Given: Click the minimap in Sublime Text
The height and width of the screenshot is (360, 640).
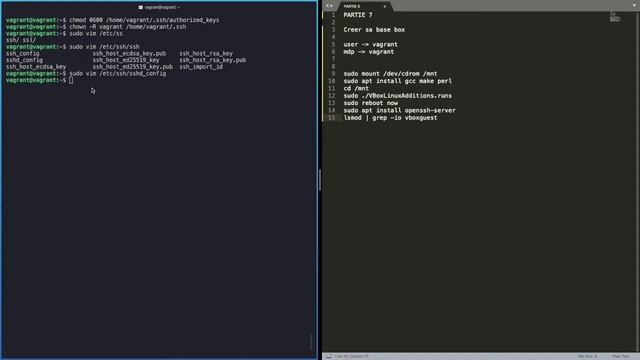Looking at the screenshot, I should 614,17.
